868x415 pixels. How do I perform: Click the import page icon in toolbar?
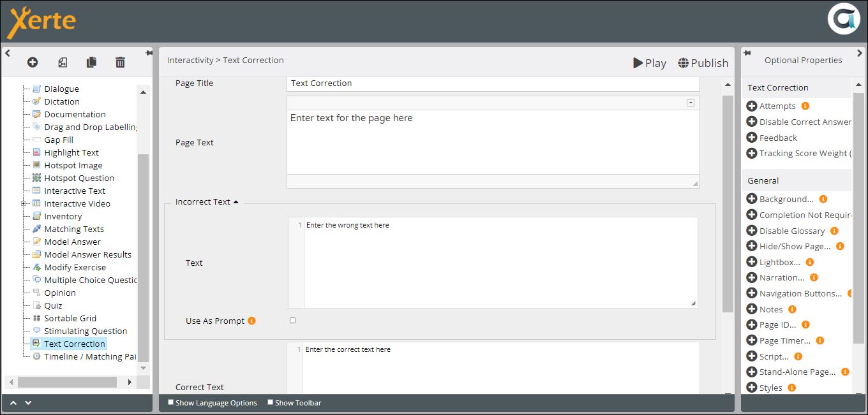(63, 62)
